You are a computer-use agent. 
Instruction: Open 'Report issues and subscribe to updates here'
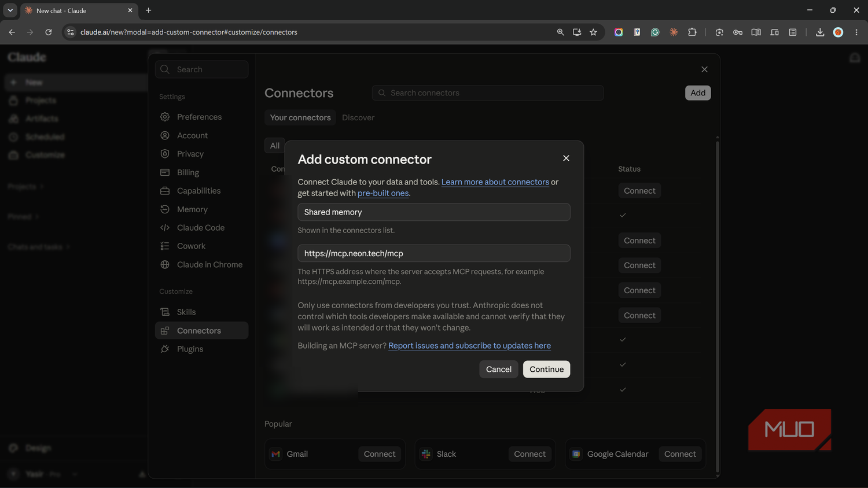(469, 346)
